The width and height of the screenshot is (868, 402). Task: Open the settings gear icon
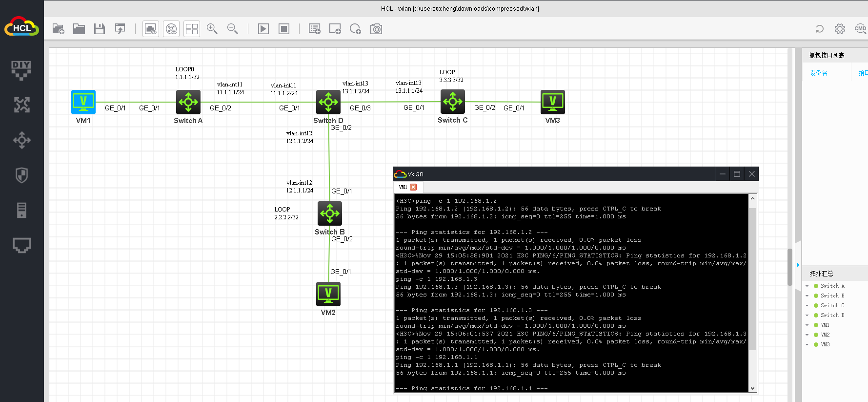point(840,29)
